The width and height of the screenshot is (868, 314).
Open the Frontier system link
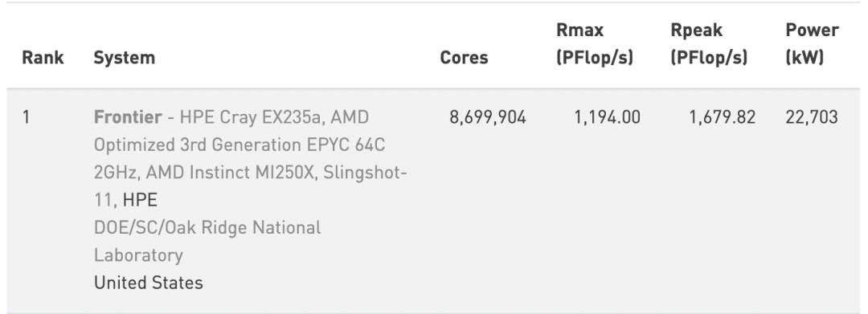128,117
